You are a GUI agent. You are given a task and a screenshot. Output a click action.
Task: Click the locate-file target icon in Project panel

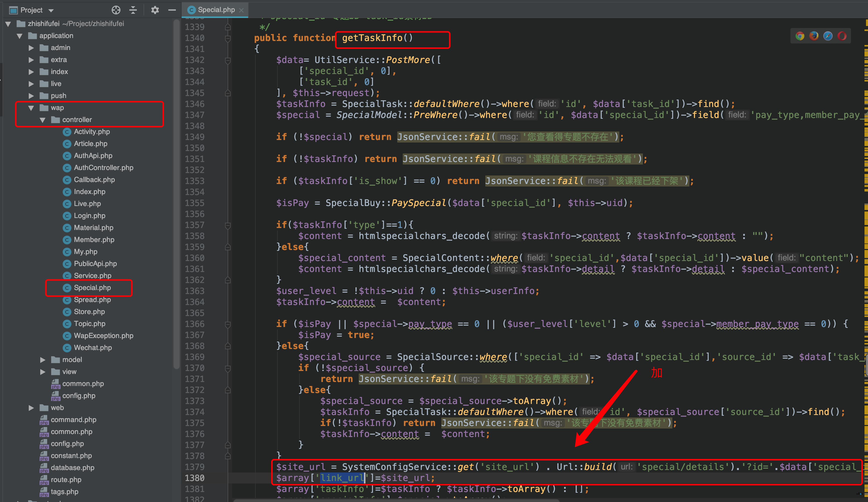tap(116, 10)
